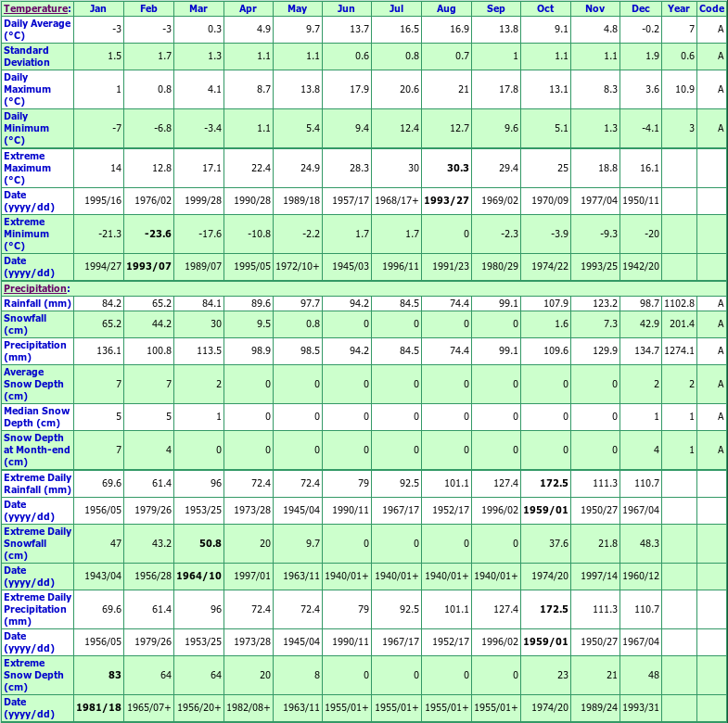The width and height of the screenshot is (728, 723).
Task: Click January extreme minimum value -21.3
Action: 110,234
